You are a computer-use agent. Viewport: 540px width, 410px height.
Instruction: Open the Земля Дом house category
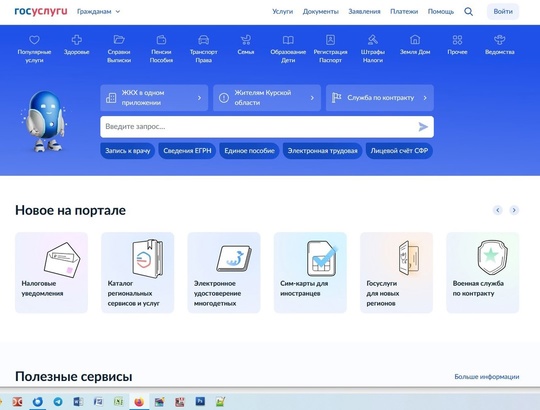pos(415,45)
